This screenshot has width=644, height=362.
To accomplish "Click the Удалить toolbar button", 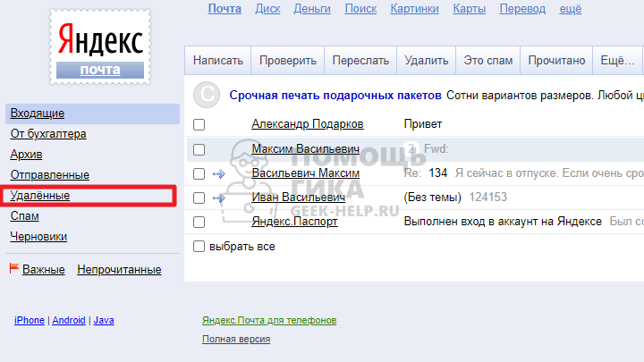I will 426,61.
